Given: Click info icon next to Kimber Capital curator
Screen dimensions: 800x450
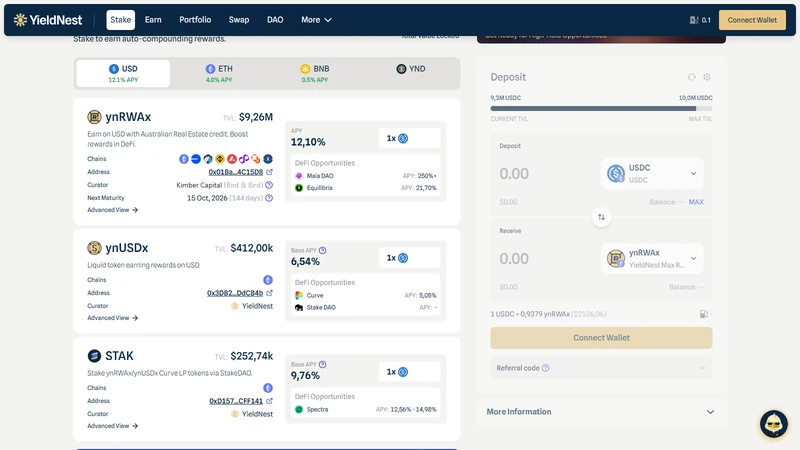Looking at the screenshot, I should pyautogui.click(x=269, y=185).
